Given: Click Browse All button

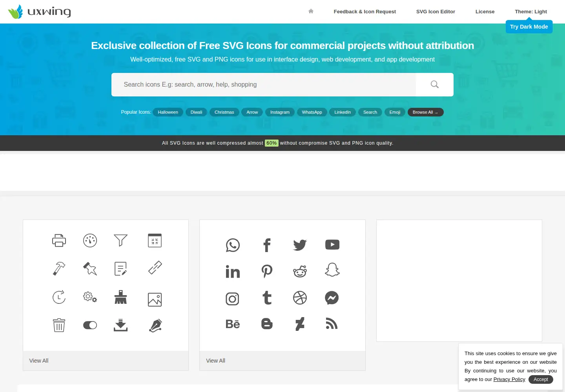Looking at the screenshot, I should pos(425,112).
